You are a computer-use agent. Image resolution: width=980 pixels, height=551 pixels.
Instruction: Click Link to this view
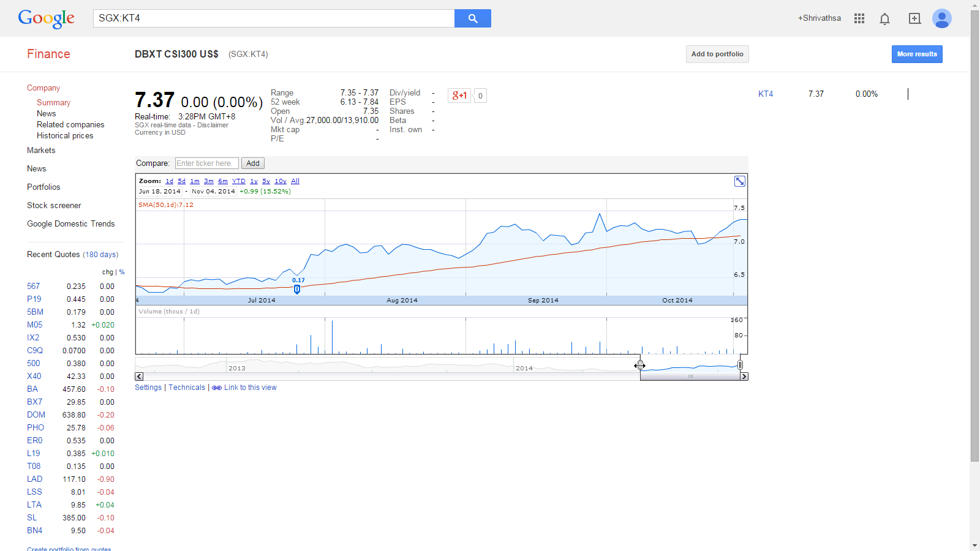click(251, 388)
